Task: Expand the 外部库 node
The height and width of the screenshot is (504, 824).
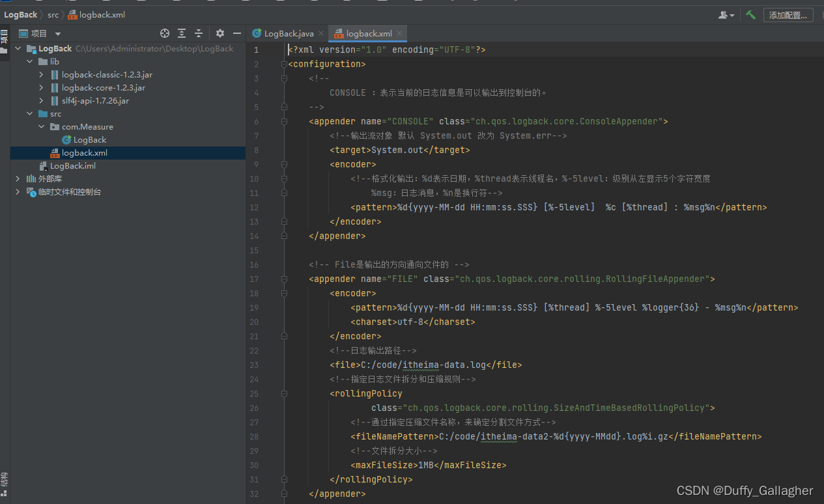Action: click(18, 178)
